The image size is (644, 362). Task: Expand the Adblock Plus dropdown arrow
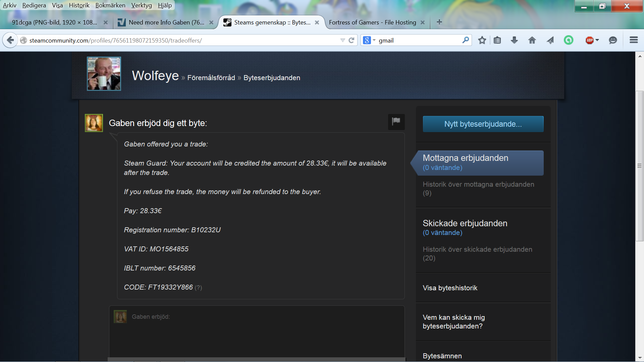coord(597,40)
